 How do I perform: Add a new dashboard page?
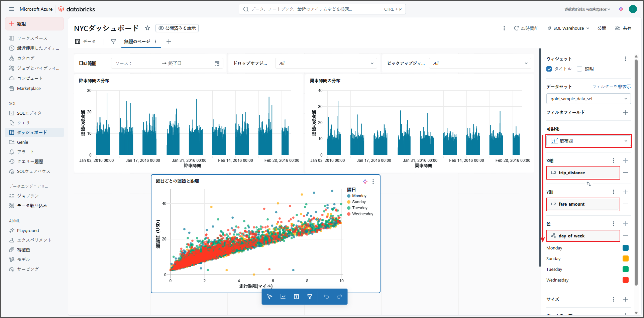(169, 41)
